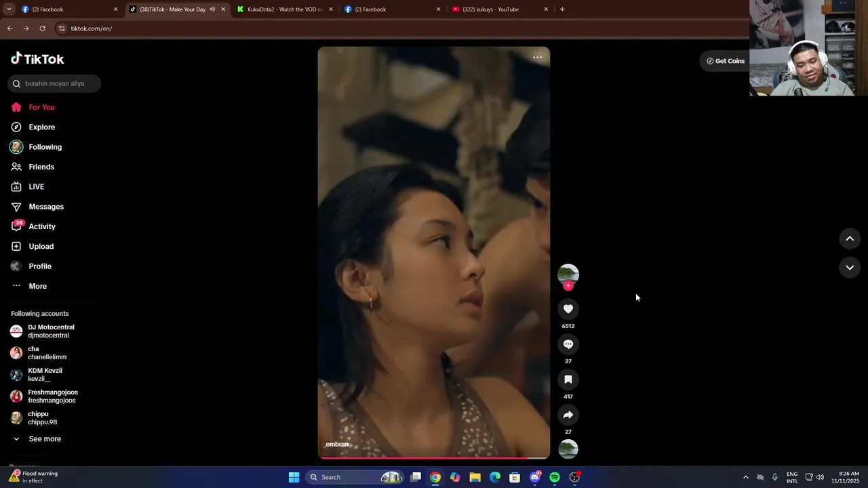This screenshot has width=868, height=488.
Task: Open Task View on taskbar
Action: [x=416, y=477]
